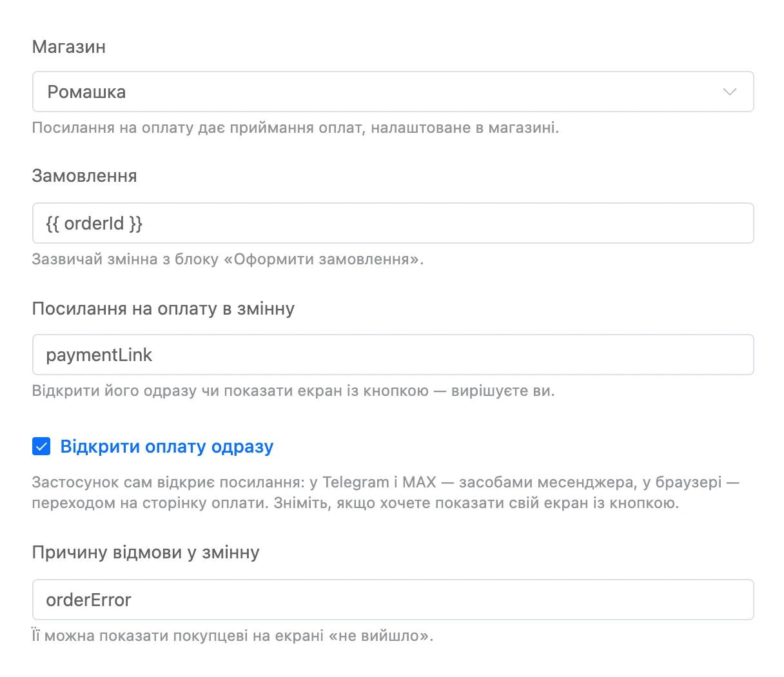
Task: Open the Магазин dropdown showing Ромашка
Action: [x=393, y=92]
